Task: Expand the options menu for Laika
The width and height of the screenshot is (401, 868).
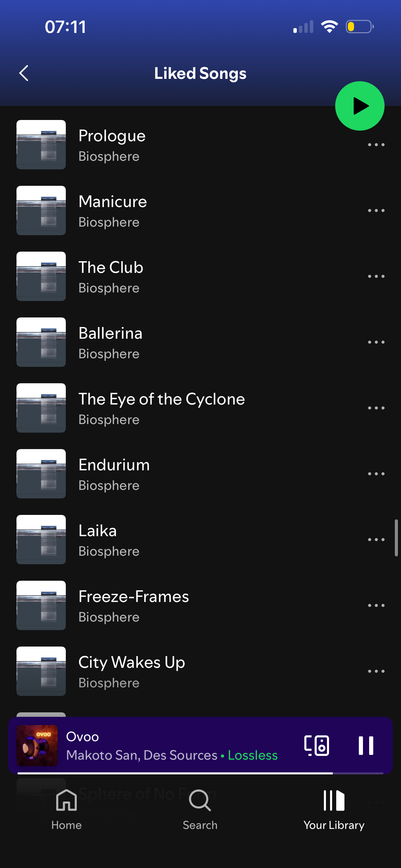Action: coord(376,540)
